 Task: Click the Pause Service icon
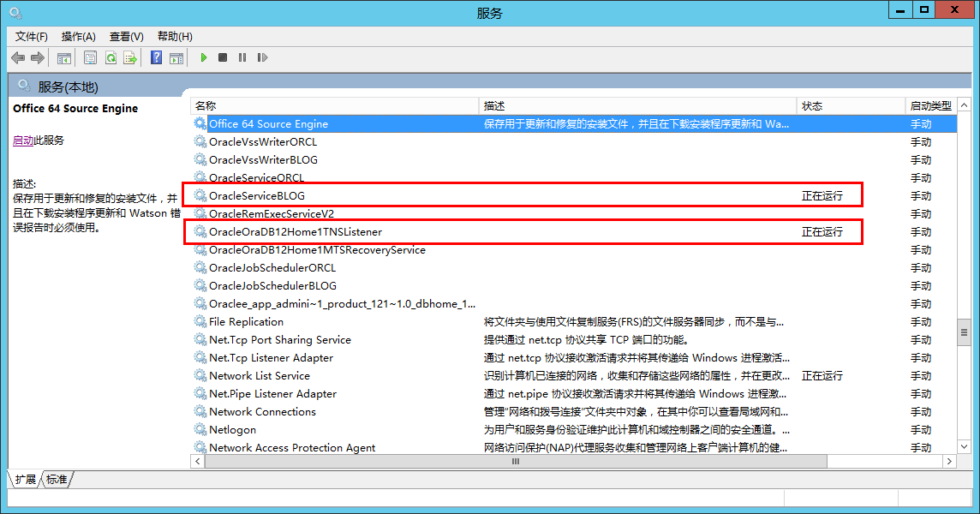242,57
